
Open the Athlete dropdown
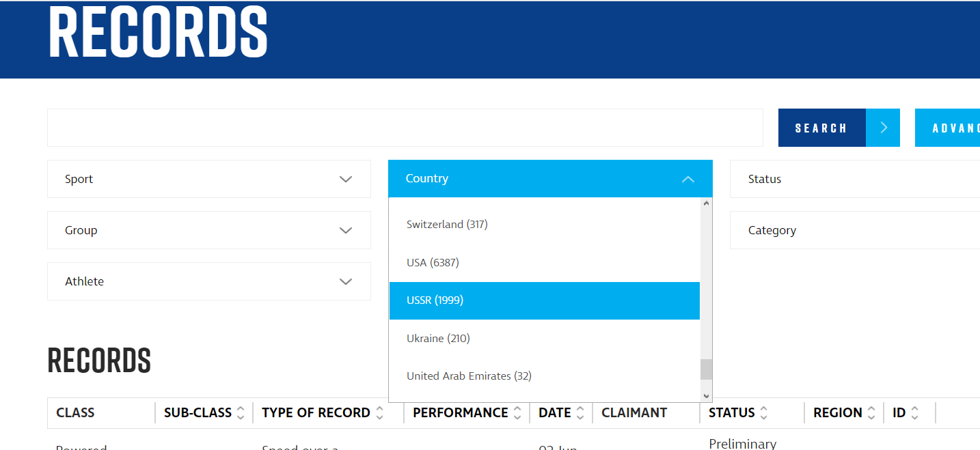[208, 281]
